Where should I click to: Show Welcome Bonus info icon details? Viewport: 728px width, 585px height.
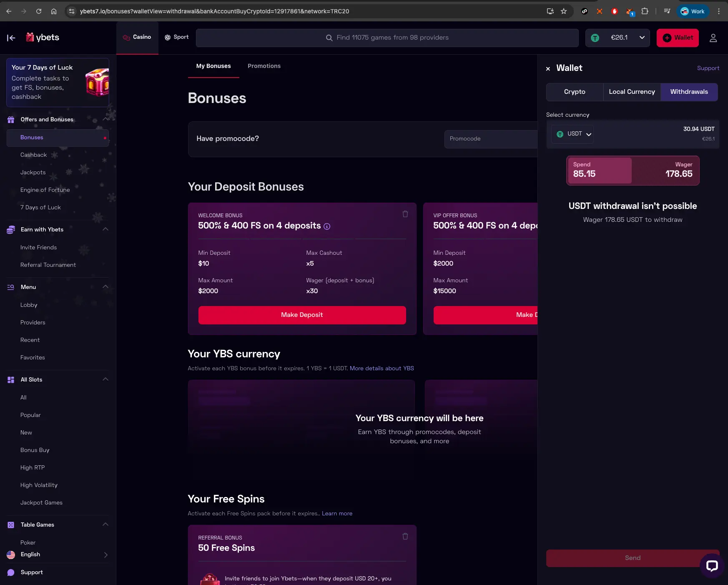[327, 226]
